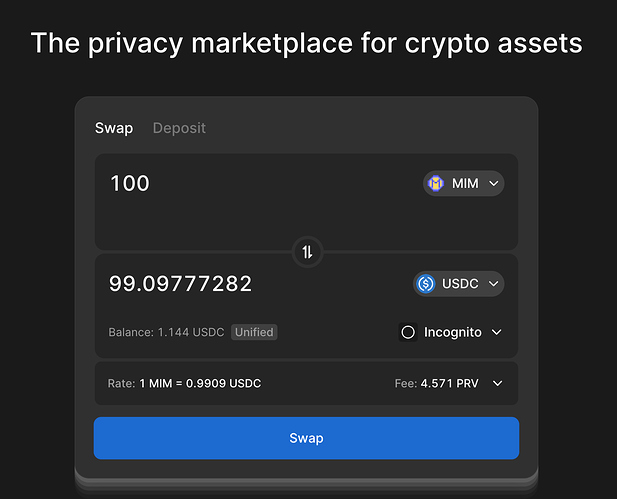Screen dimensions: 617x499
Task: Click the MIM token logo icon
Action: click(436, 183)
